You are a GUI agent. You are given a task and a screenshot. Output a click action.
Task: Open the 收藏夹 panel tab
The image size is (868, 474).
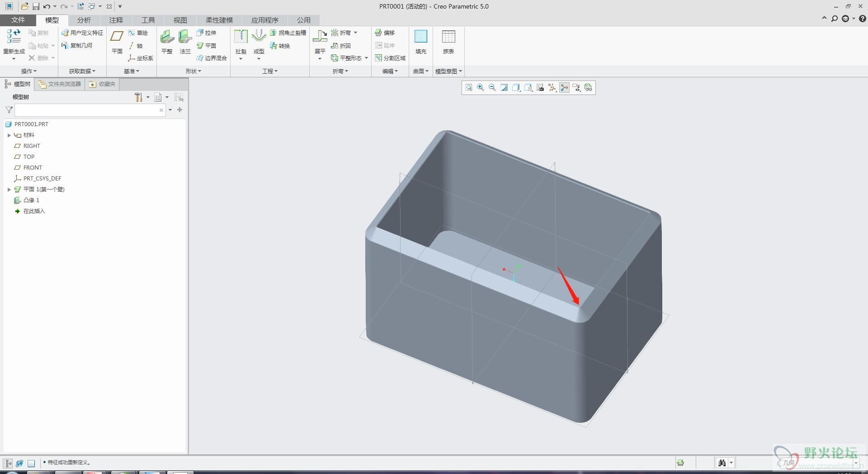click(x=102, y=84)
